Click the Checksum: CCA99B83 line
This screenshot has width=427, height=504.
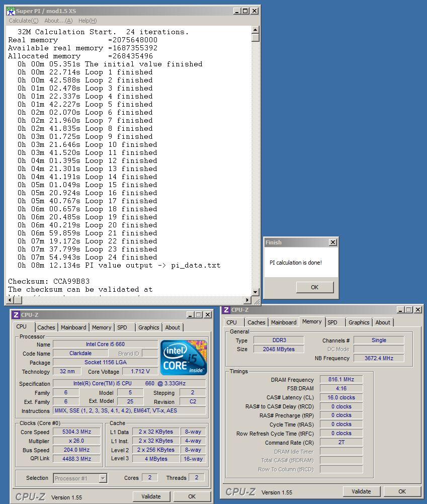point(49,281)
